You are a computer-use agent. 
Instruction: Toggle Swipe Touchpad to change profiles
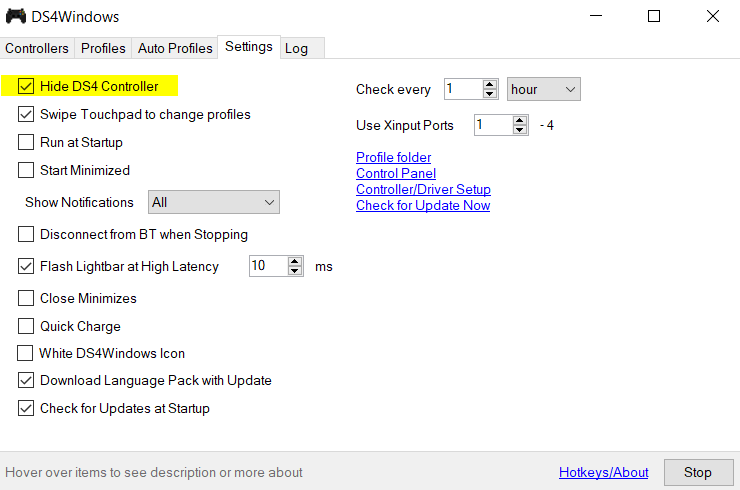(26, 114)
